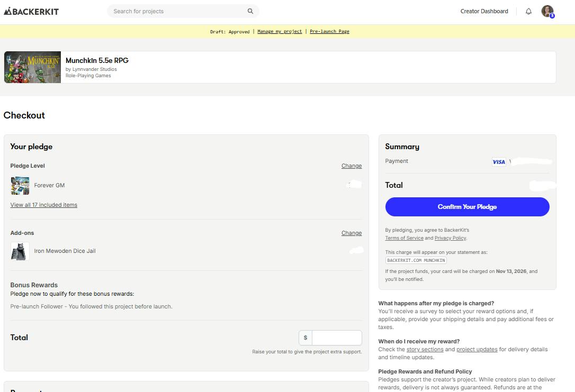Click the search magnifier icon
The height and width of the screenshot is (392, 575).
tap(250, 11)
